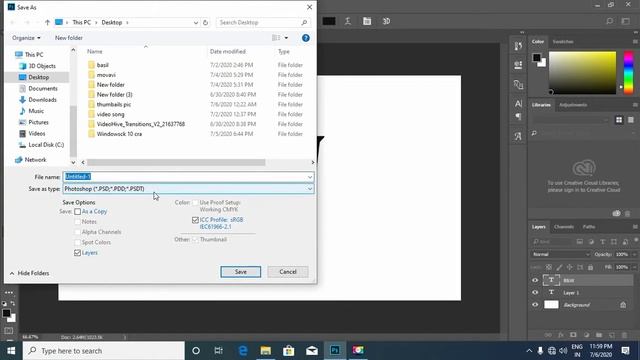Screen dimensions: 640x360
Task: Delete layer trash icon
Action: pos(624,335)
